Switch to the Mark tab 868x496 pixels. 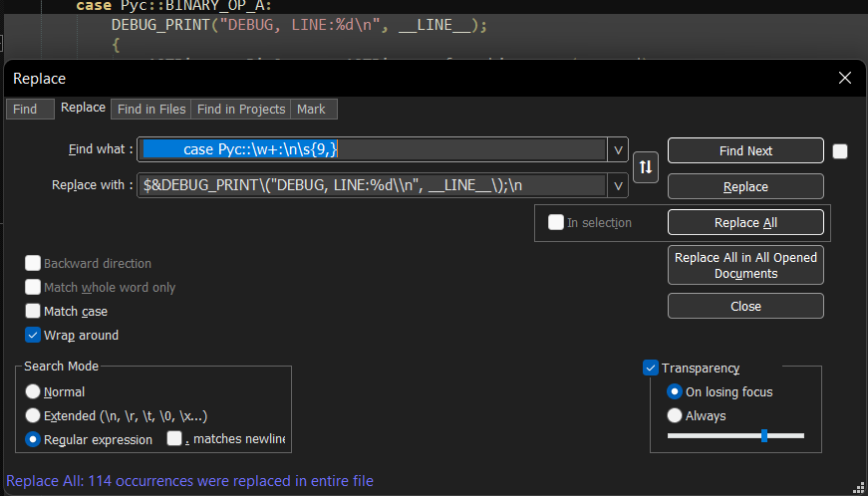coord(311,110)
